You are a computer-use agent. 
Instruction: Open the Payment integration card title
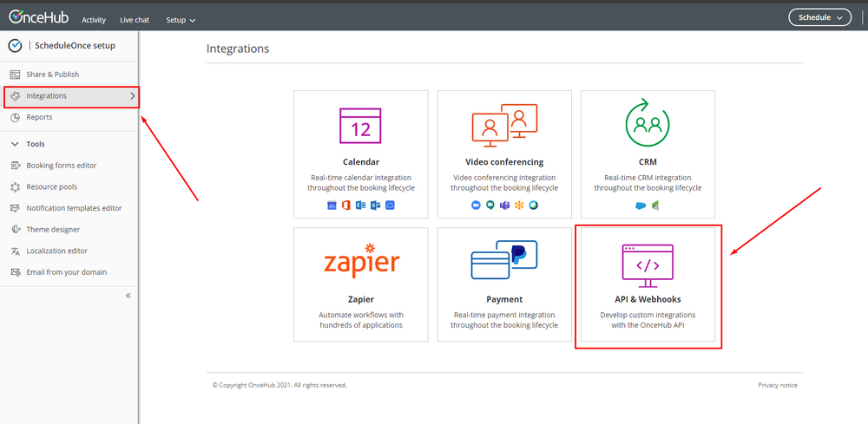pyautogui.click(x=504, y=299)
